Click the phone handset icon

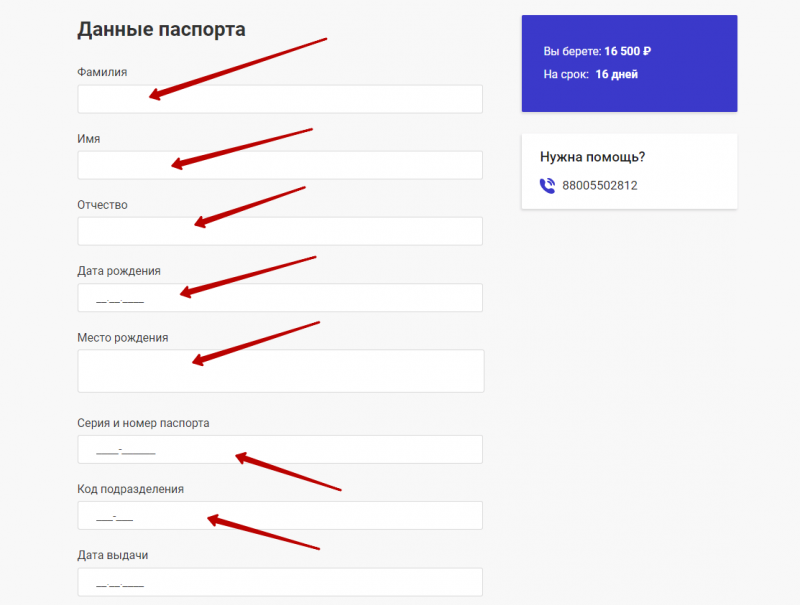(x=547, y=185)
